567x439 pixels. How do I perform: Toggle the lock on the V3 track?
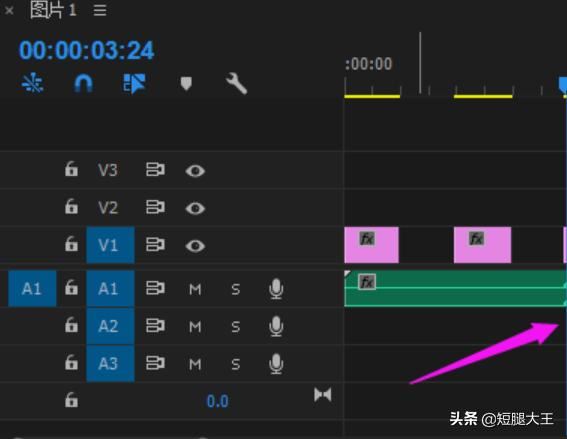pyautogui.click(x=71, y=169)
